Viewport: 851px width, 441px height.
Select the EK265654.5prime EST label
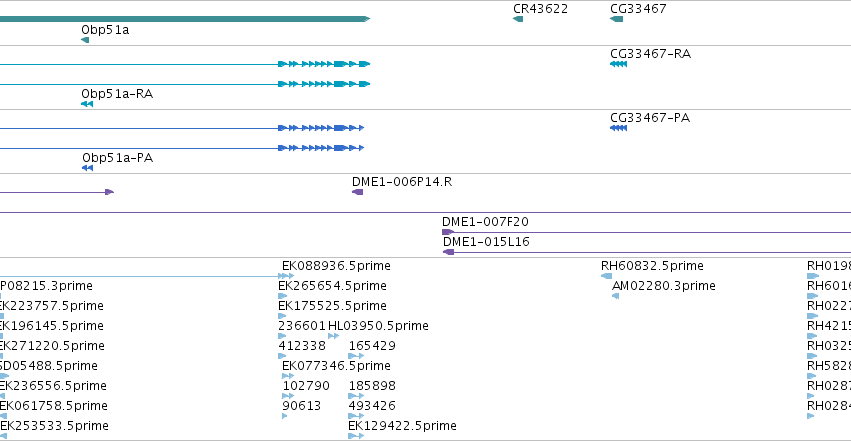(x=332, y=286)
